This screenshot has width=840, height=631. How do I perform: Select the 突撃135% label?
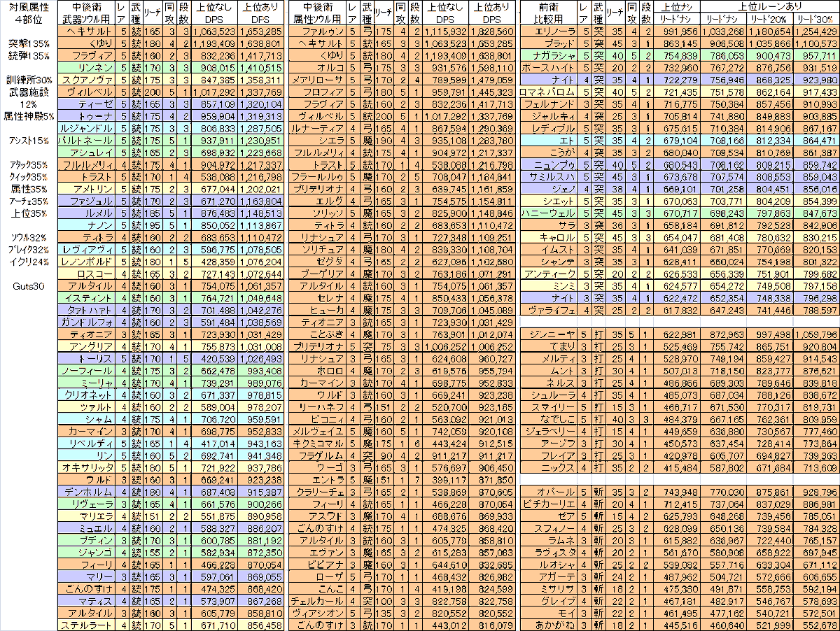pyautogui.click(x=29, y=42)
